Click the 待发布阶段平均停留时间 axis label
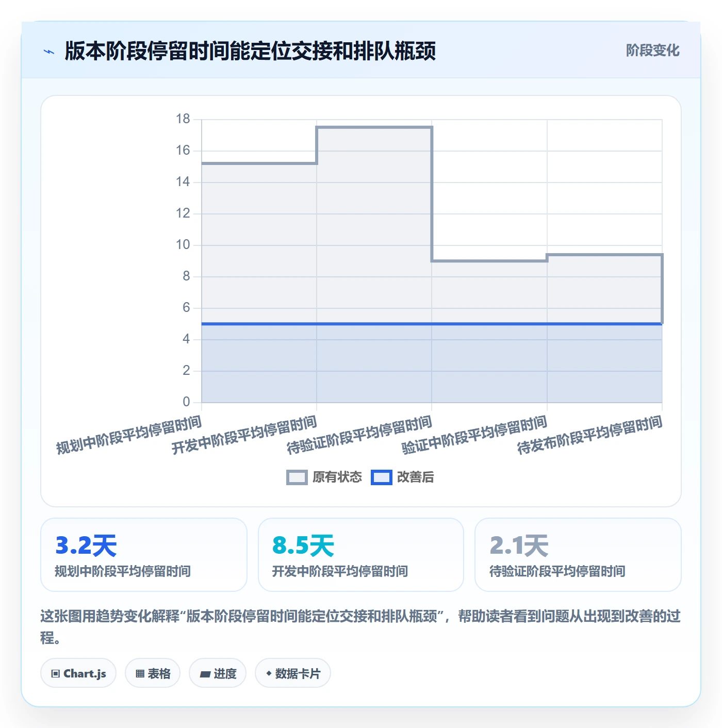 coord(590,436)
